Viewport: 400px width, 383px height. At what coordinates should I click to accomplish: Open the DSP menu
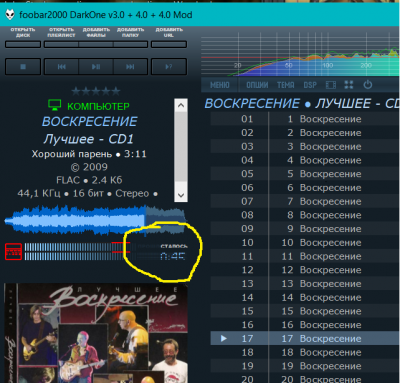[310, 85]
